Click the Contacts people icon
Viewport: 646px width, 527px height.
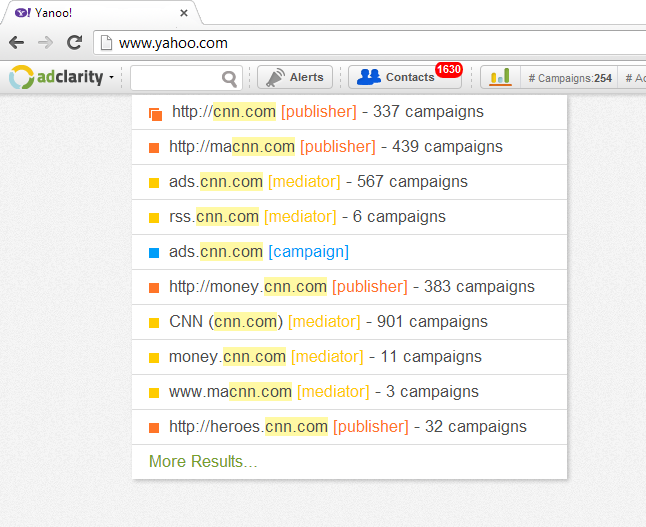[x=369, y=77]
